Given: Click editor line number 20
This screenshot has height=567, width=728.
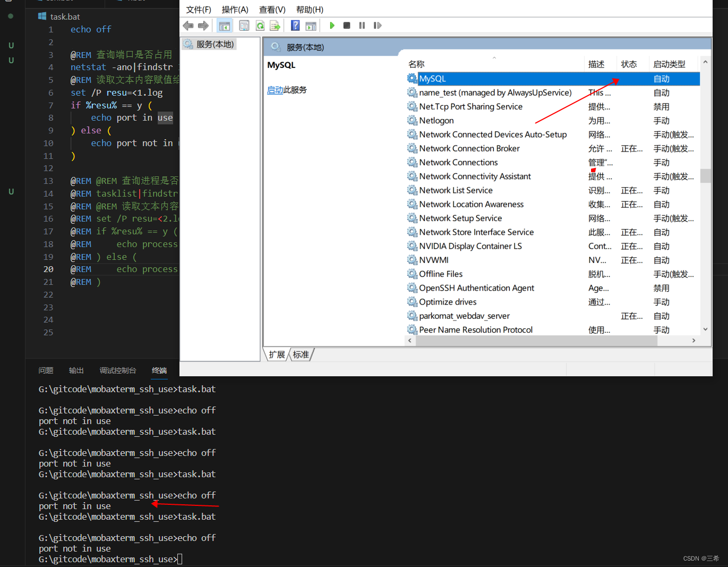Looking at the screenshot, I should tap(48, 269).
